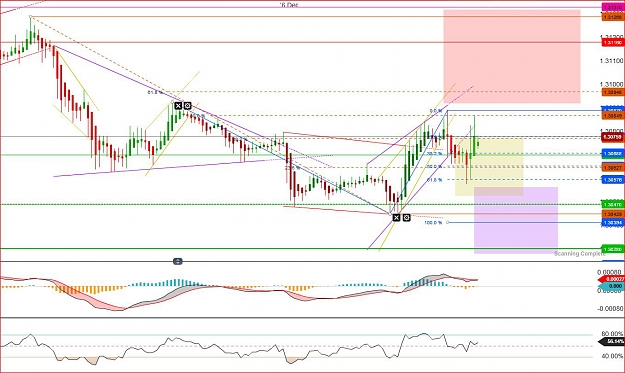
Task: Select the yellow shaded zone rectangle
Action: click(489, 167)
